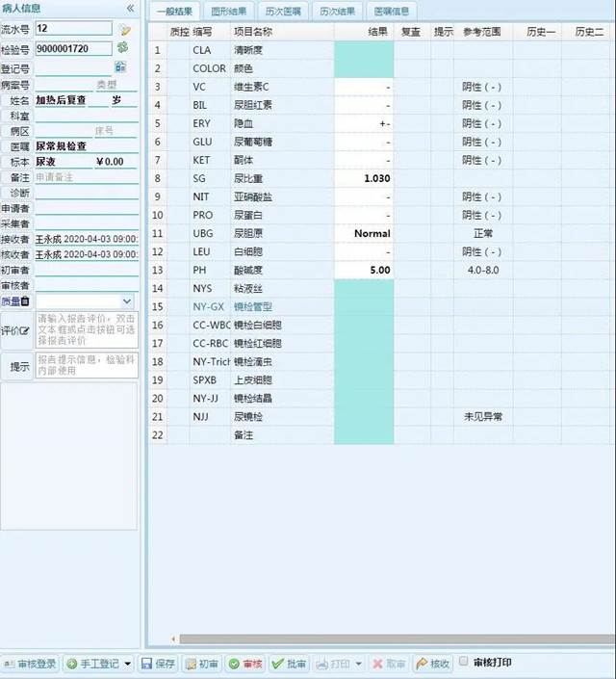Click the 粘液丝 item name

pos(248,288)
